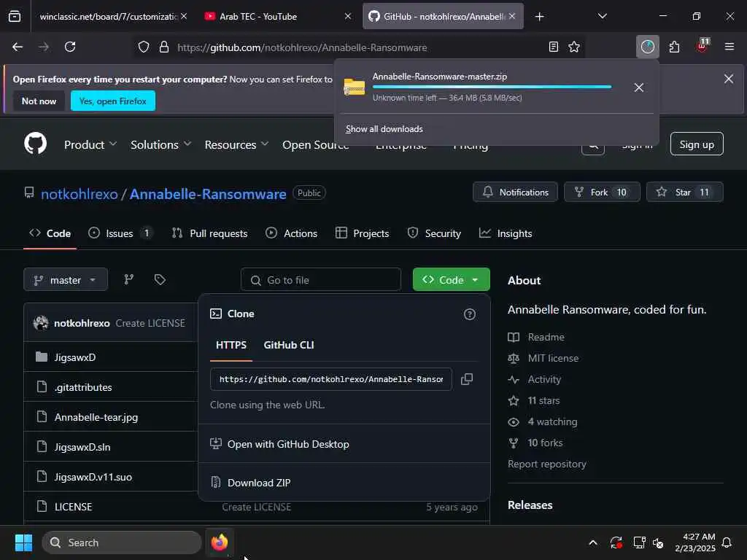Image resolution: width=747 pixels, height=560 pixels.
Task: Open the downloaded zip folder icon
Action: (x=354, y=87)
